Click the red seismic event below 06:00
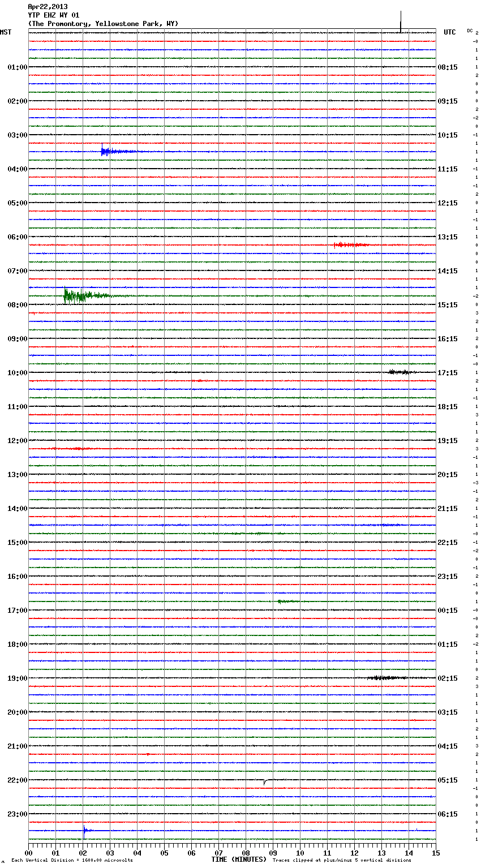This screenshot has width=481, height=868. pyautogui.click(x=351, y=245)
